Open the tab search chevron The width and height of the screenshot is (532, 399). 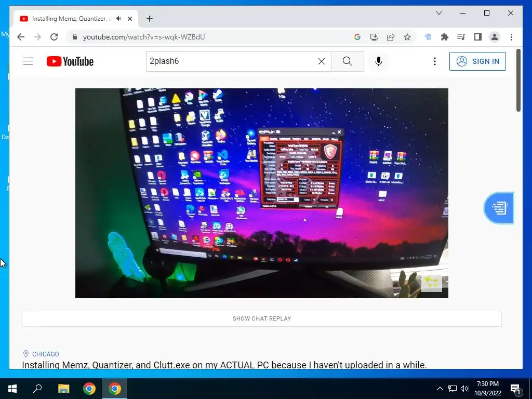438,13
